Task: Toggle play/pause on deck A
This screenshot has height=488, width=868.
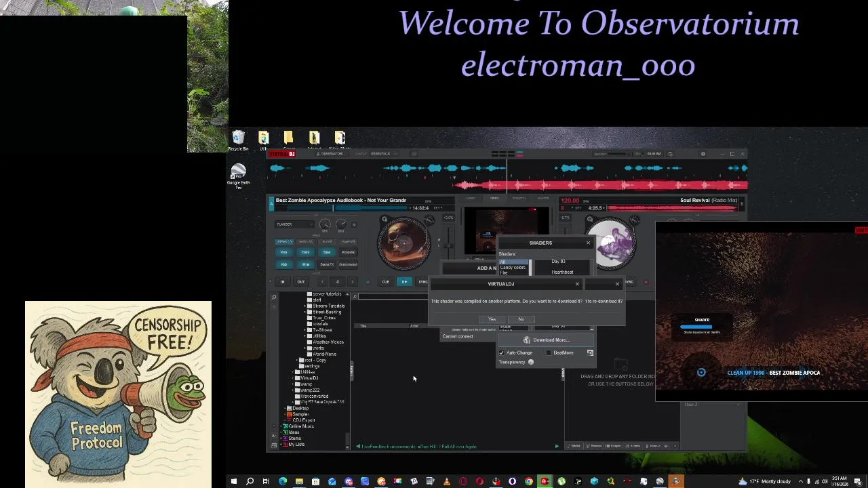Action: (x=404, y=282)
